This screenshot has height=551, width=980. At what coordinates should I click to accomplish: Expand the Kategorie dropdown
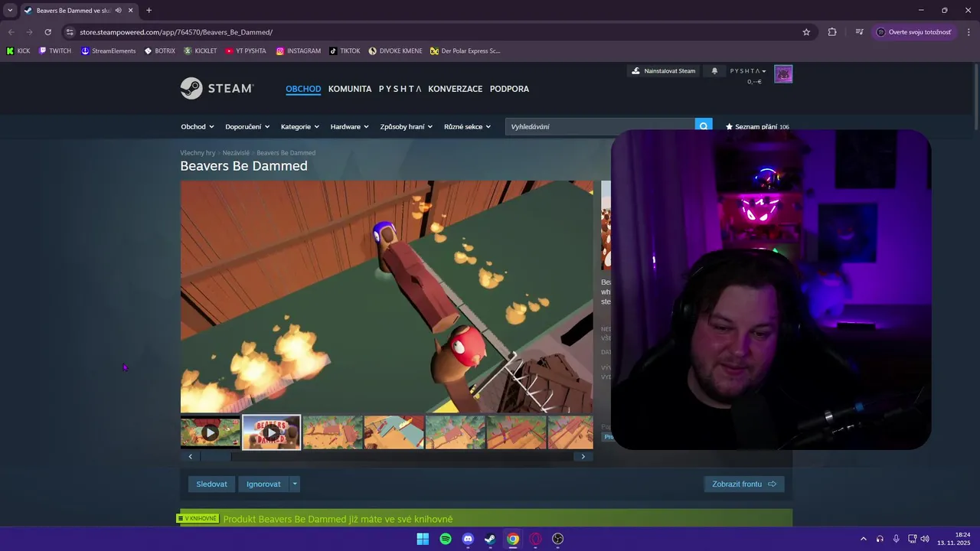pyautogui.click(x=300, y=126)
